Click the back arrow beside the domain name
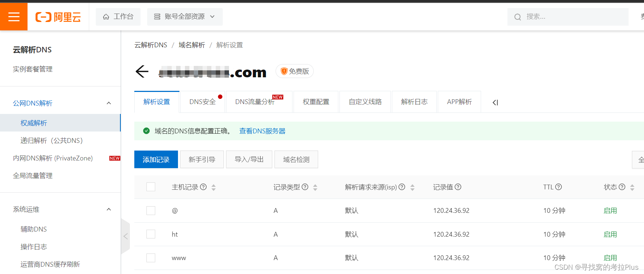644x274 pixels. click(142, 71)
